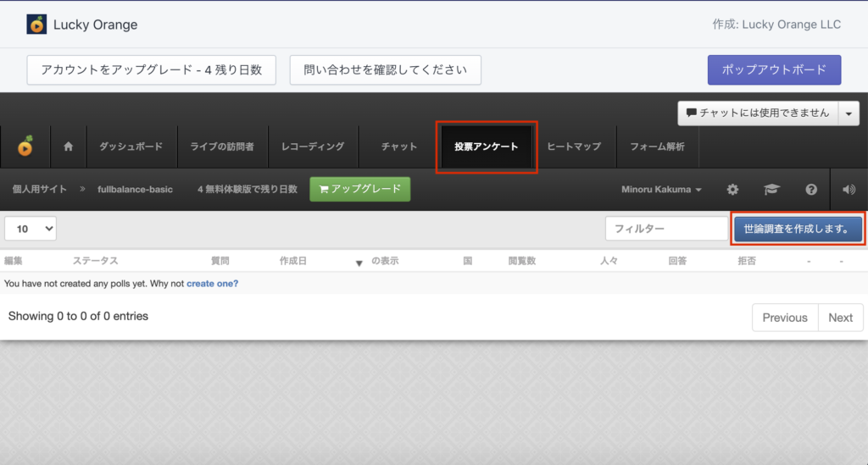Click the green アップグレード button

359,189
